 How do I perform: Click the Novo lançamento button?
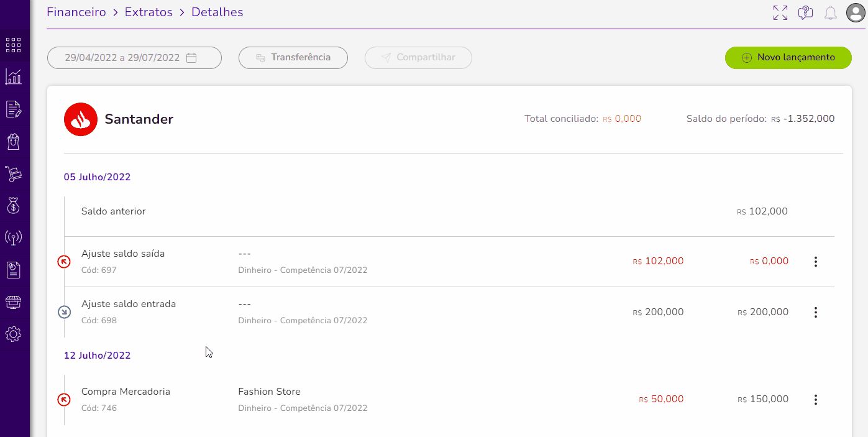(x=788, y=58)
